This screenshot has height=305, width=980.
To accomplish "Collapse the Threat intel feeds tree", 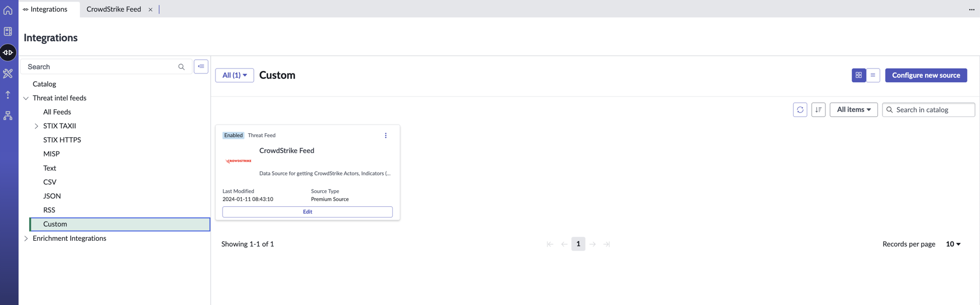I will pos(26,98).
